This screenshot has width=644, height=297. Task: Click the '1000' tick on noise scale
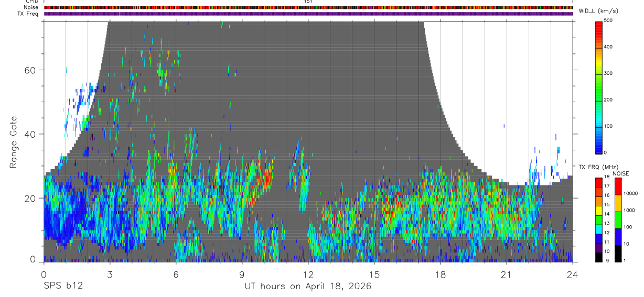[x=629, y=211]
